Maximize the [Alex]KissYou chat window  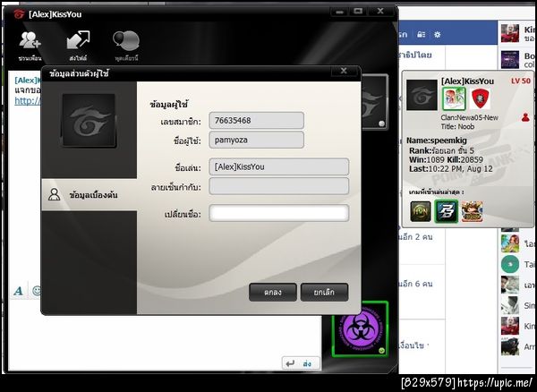(358, 12)
